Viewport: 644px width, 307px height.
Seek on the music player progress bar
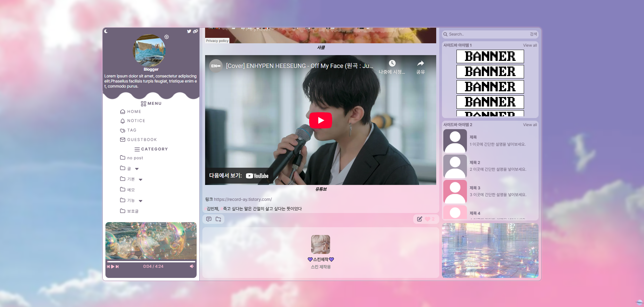point(151,262)
